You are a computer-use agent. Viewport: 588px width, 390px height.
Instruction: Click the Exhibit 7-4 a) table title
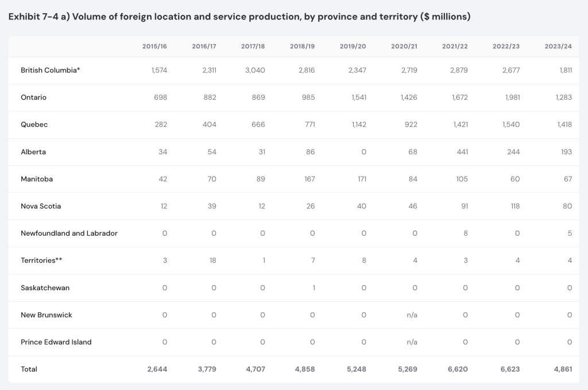click(239, 17)
